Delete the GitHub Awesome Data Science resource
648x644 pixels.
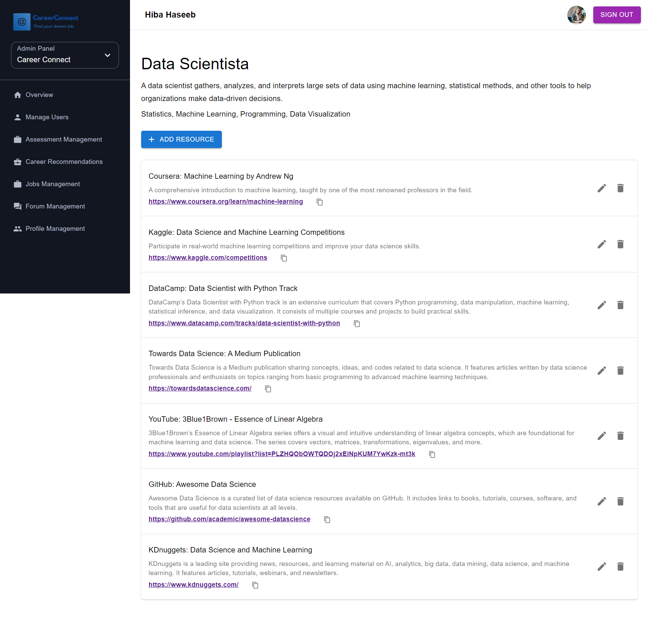(x=620, y=501)
